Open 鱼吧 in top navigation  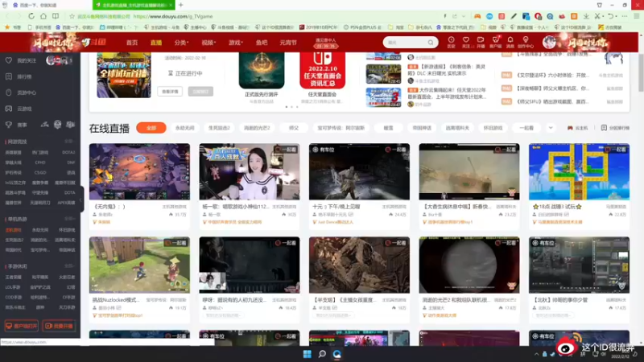pyautogui.click(x=262, y=43)
